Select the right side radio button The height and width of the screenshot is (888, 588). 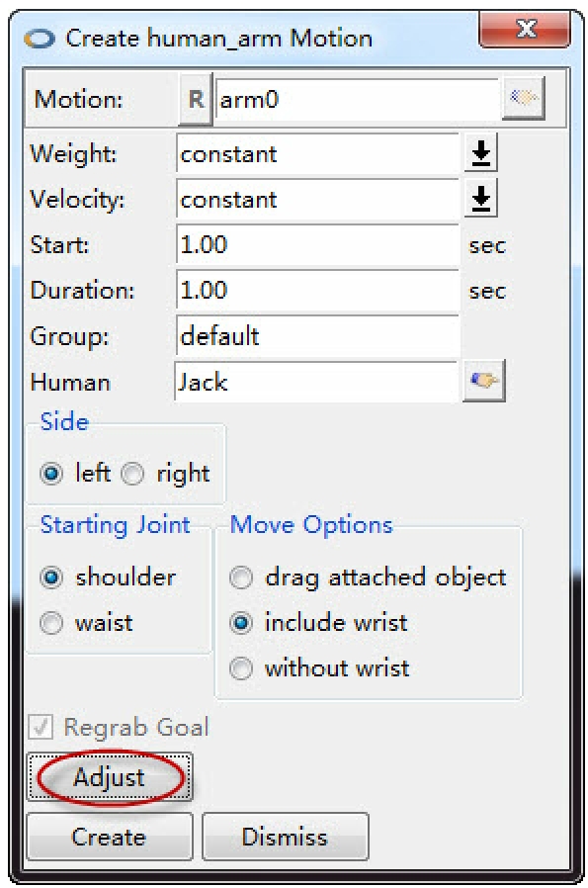[132, 474]
